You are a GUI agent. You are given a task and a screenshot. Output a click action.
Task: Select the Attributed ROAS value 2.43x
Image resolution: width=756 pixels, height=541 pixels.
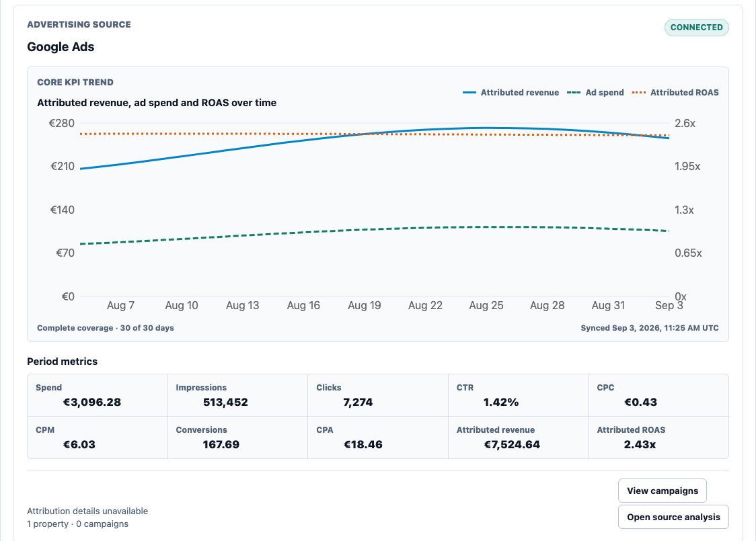pos(640,445)
